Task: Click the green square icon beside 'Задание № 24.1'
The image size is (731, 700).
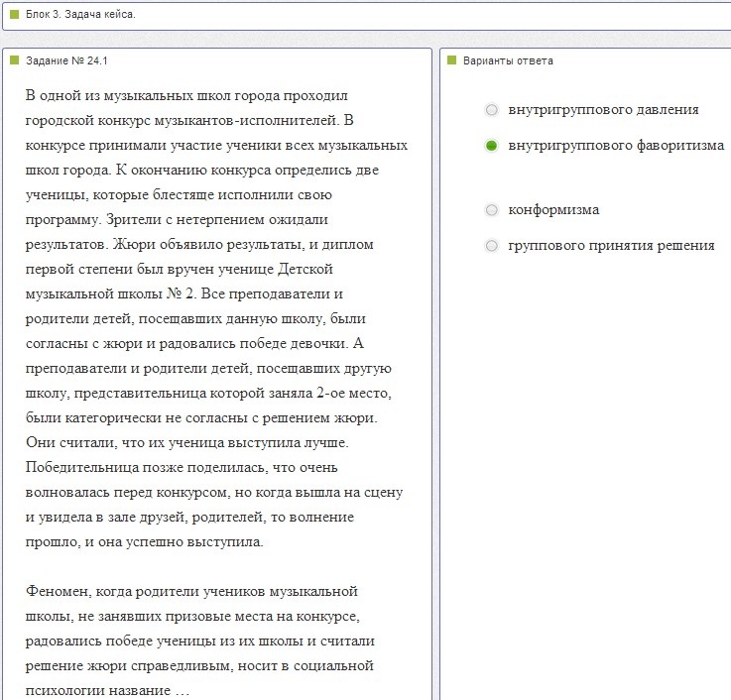Action: 14,60
